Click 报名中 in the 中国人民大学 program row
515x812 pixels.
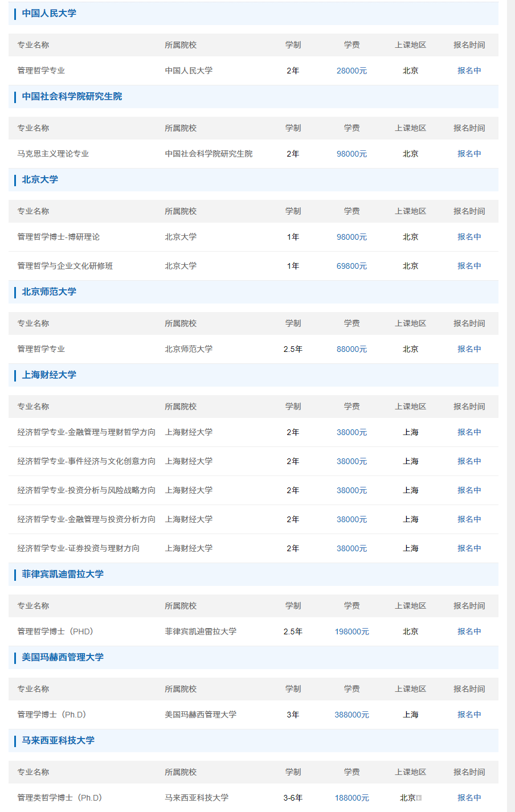[469, 71]
